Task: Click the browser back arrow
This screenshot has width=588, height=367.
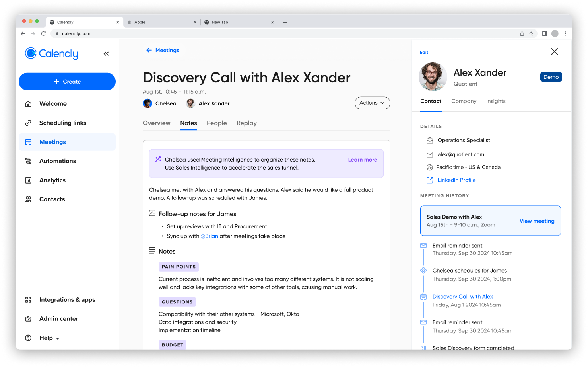Action: pos(23,33)
